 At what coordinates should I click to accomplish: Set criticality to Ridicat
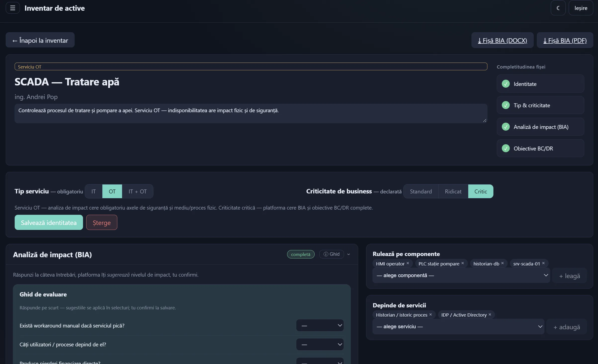point(453,191)
